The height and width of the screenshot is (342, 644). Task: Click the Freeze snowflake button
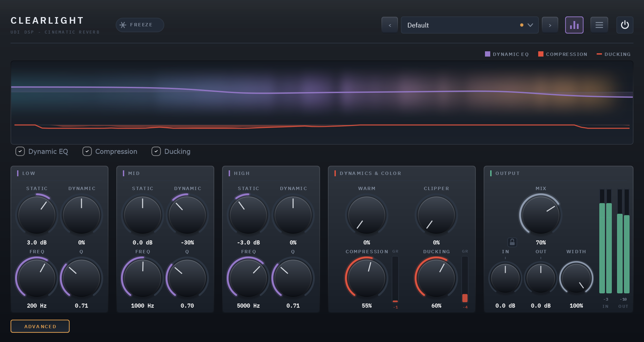tap(140, 25)
